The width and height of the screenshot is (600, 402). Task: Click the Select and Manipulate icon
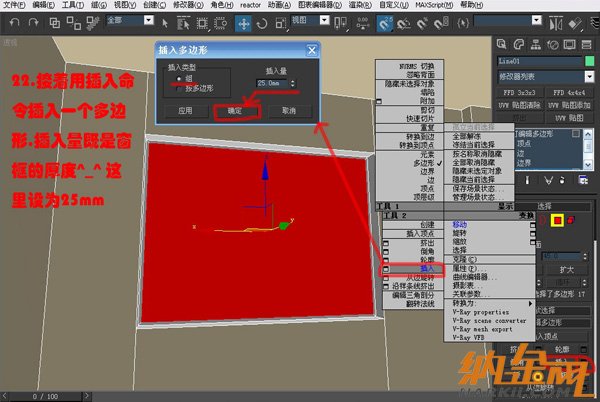362,23
